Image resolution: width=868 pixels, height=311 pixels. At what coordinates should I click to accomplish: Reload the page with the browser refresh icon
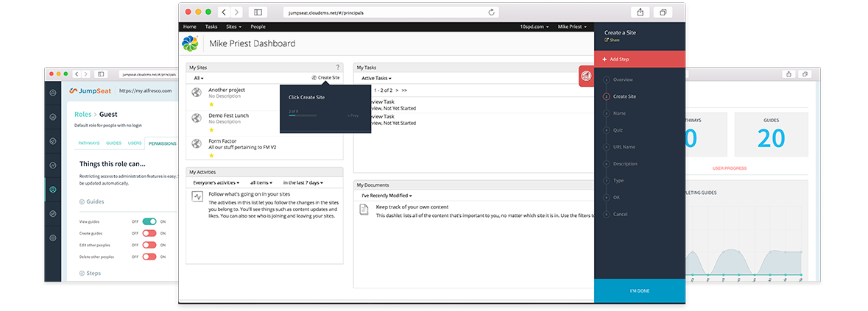(491, 12)
